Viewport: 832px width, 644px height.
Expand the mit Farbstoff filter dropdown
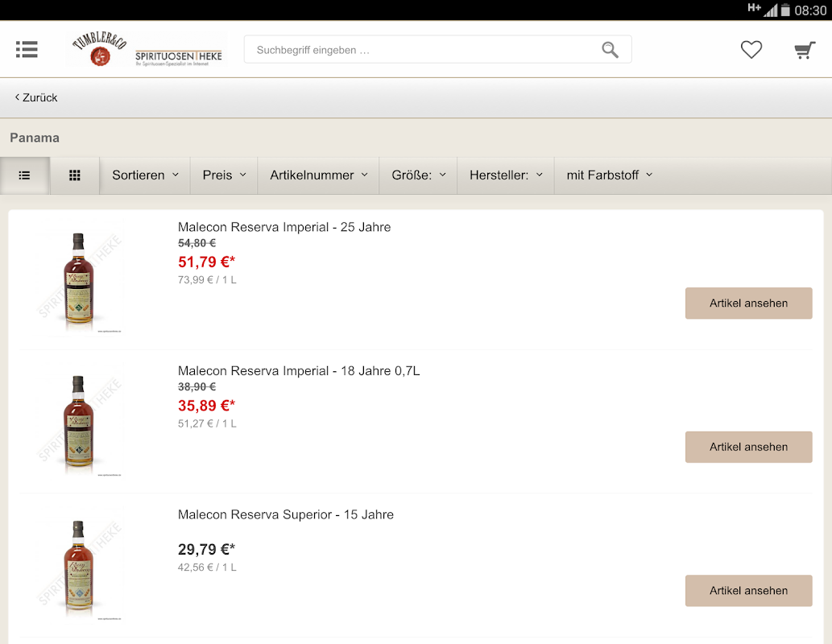[x=609, y=175]
